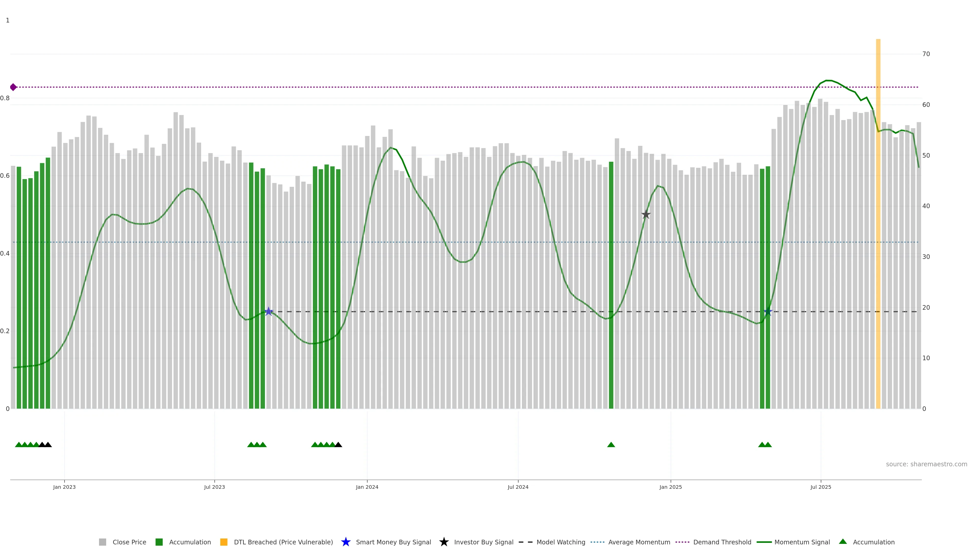
Task: Click the black Investor Buy Signal star on chart
Action: click(646, 215)
